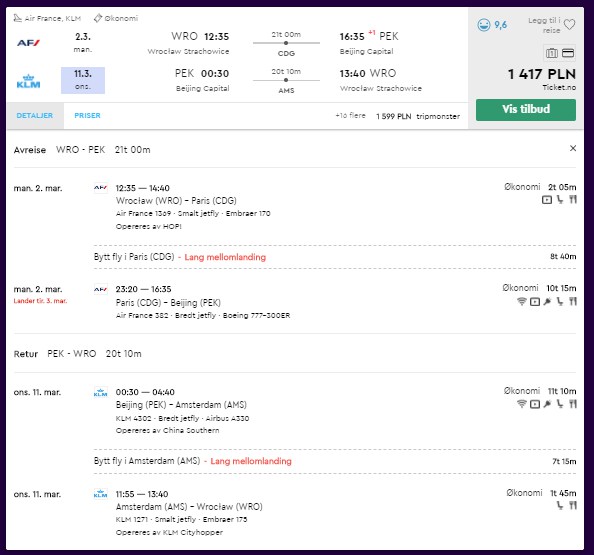This screenshot has width=594, height=555.
Task: Click Lang mellomlanding warning for Amsterdam (AMS)
Action: [251, 461]
